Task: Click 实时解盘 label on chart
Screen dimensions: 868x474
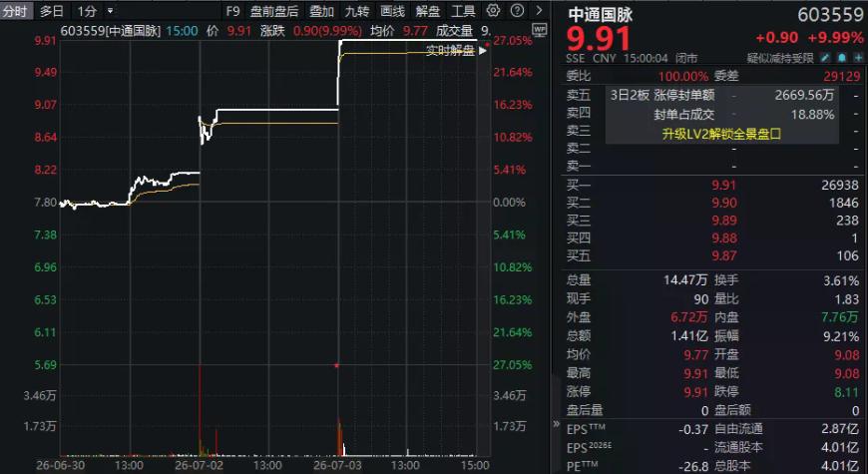Action: tap(450, 51)
